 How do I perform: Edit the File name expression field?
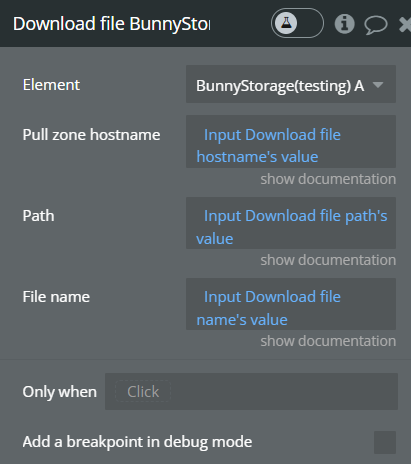pos(291,304)
